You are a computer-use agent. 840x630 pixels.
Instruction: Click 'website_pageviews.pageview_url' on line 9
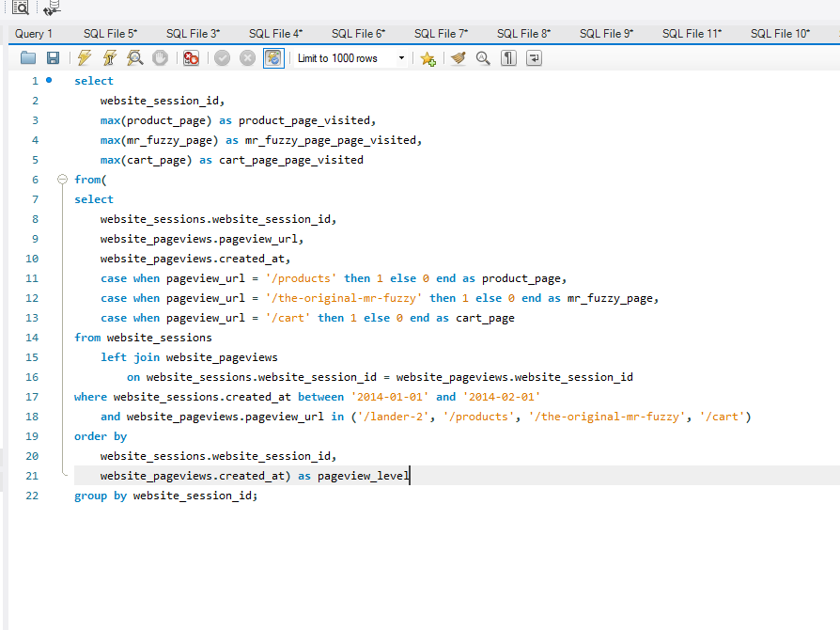coord(198,239)
